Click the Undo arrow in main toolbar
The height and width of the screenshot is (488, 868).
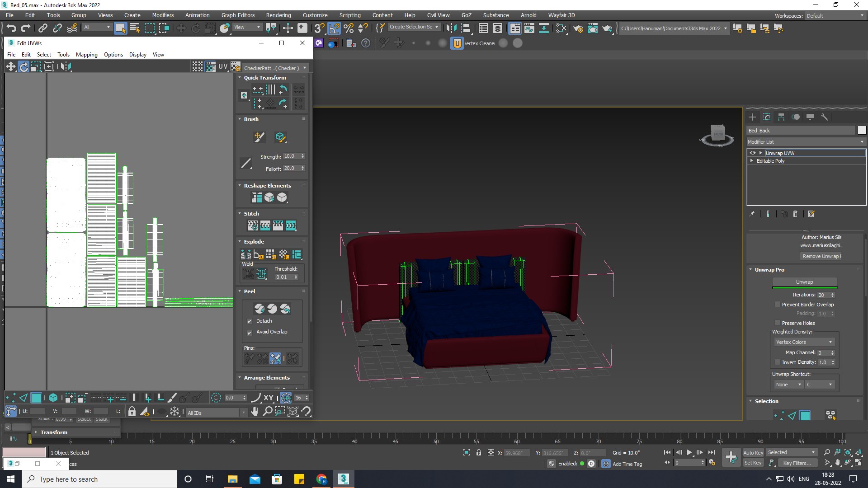point(11,28)
